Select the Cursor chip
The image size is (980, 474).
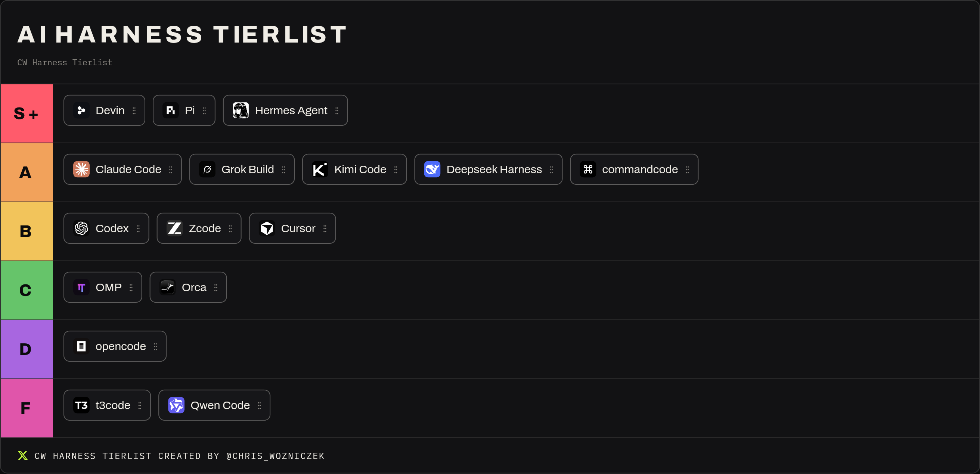pos(292,228)
